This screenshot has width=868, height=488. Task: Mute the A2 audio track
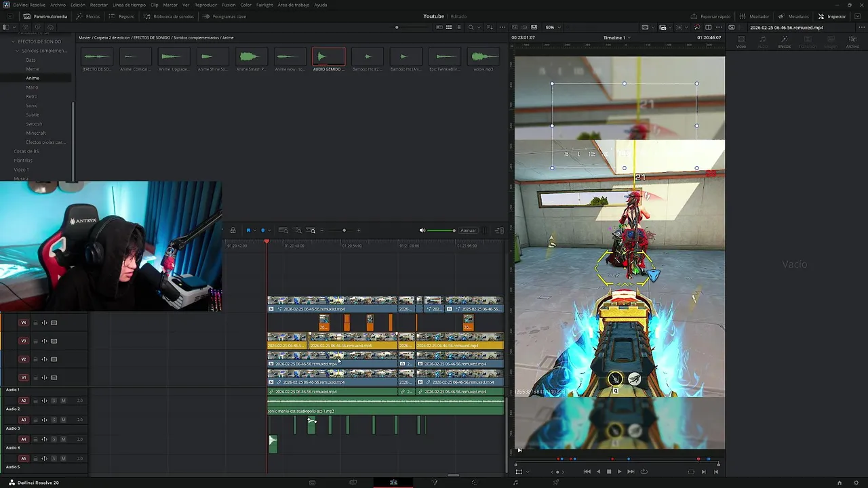(x=63, y=401)
